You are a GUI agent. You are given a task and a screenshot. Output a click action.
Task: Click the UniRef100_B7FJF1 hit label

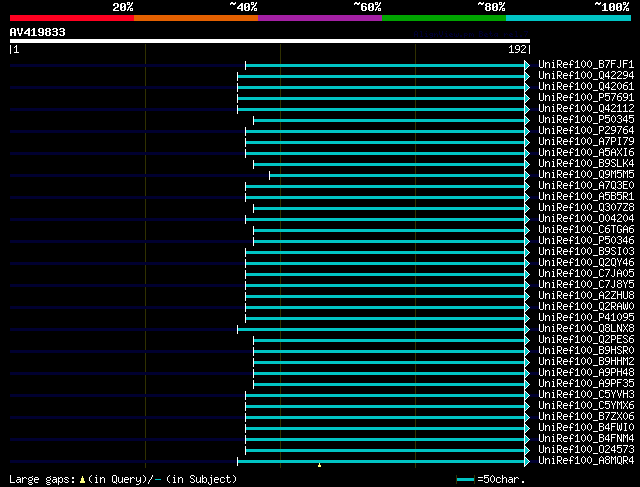[586, 64]
